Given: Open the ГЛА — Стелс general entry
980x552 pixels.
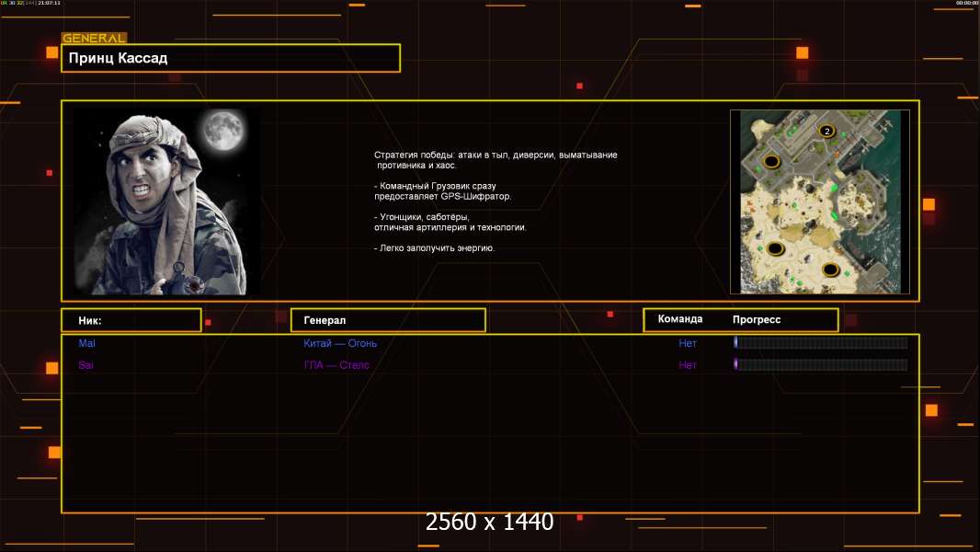Looking at the screenshot, I should click(337, 365).
